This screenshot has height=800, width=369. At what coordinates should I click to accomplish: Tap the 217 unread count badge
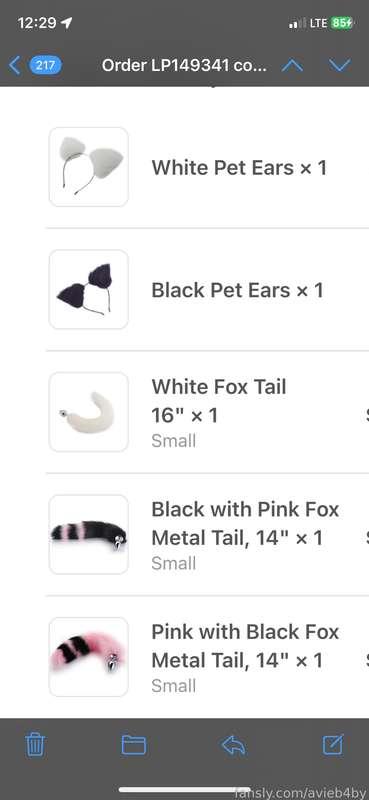point(45,65)
